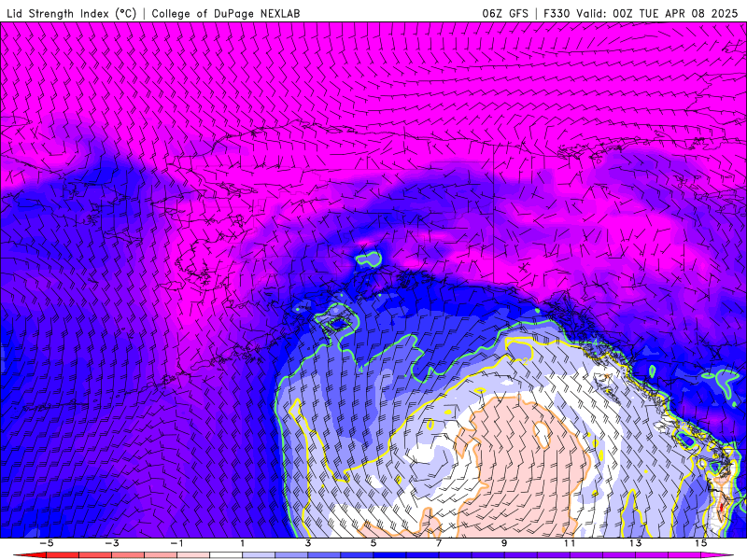747x560 pixels.
Task: Click the white swatch left of 1
Action: coord(226,555)
